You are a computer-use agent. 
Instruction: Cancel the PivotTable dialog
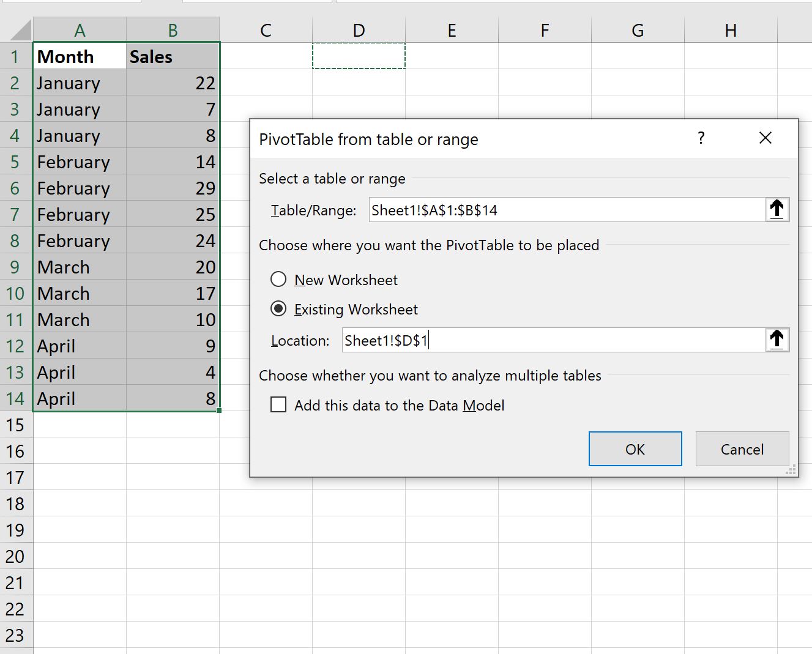coord(742,448)
